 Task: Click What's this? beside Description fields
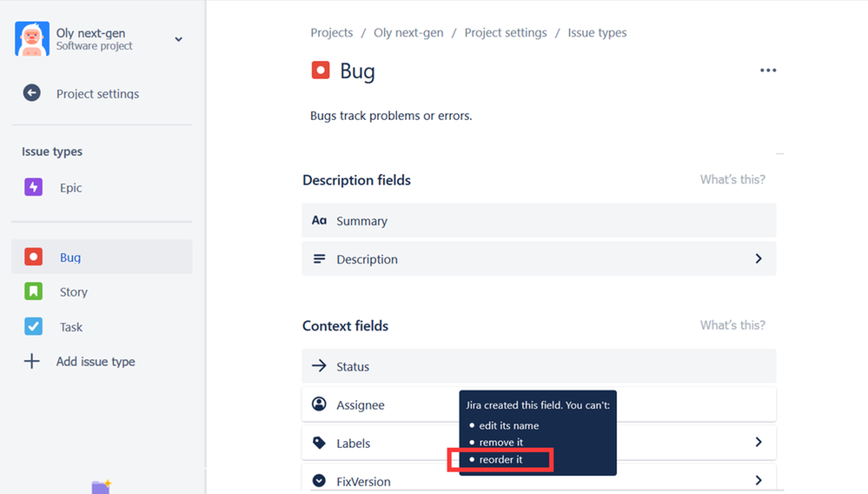click(732, 179)
